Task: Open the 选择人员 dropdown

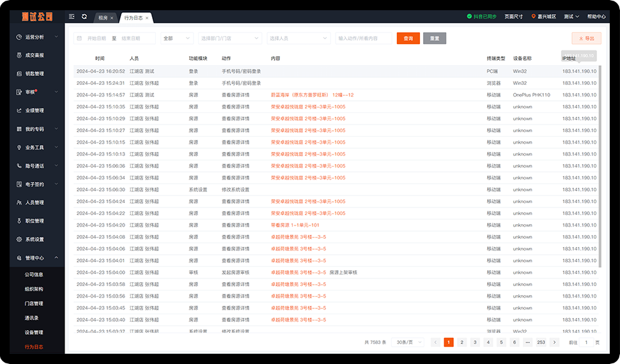Action: tap(298, 38)
